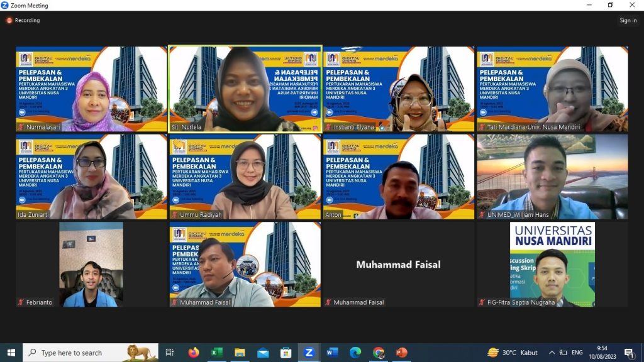The width and height of the screenshot is (644, 362).
Task: Open the Mail app on the taskbar
Action: (x=263, y=353)
